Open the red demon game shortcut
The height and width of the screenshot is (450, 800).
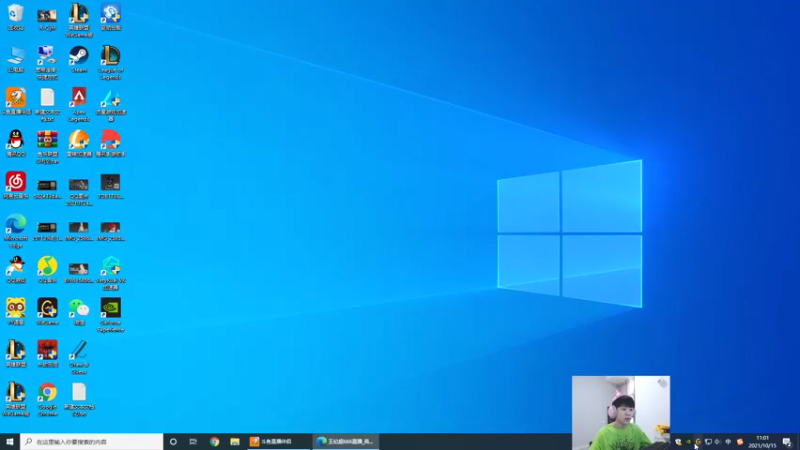(x=47, y=354)
